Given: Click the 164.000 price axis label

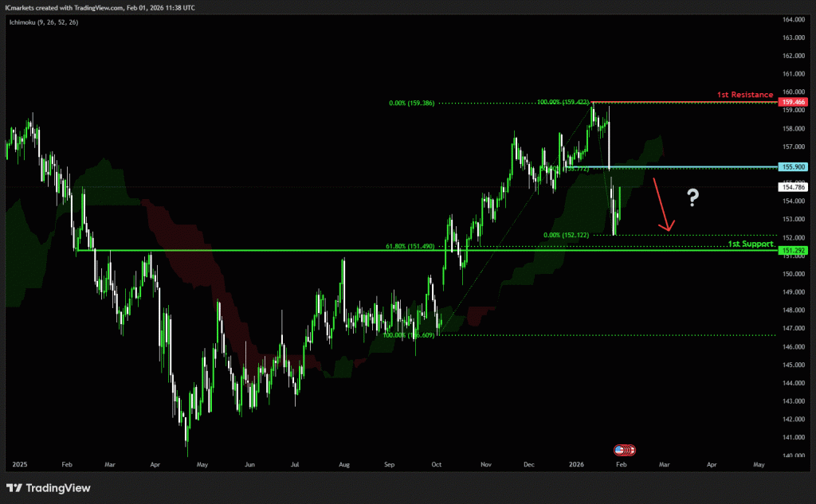Looking at the screenshot, I should coord(793,20).
